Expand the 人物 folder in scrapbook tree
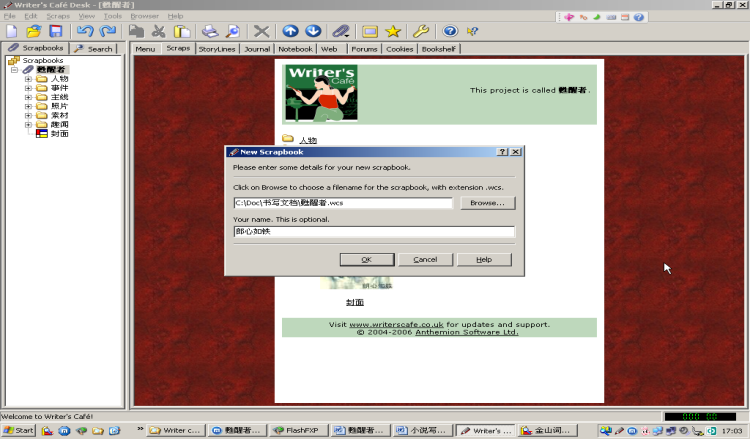Viewport: 750px width, 439px height. pos(28,79)
